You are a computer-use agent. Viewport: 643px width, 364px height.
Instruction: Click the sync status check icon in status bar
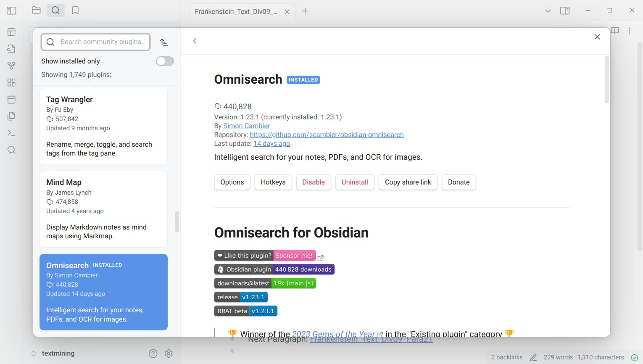click(635, 358)
